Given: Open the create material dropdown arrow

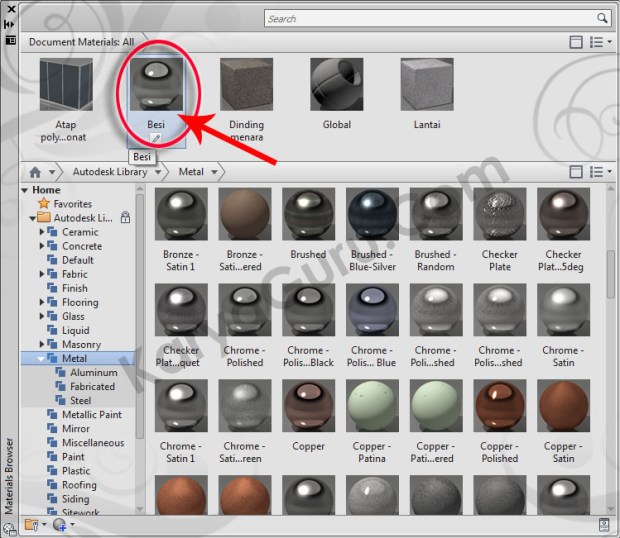Looking at the screenshot, I should point(72,525).
